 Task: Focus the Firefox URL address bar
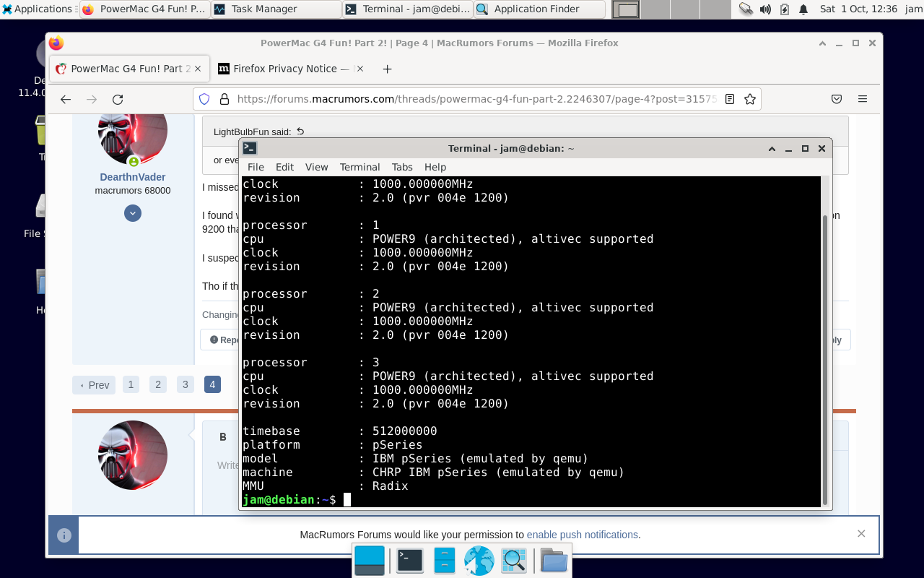tap(476, 99)
